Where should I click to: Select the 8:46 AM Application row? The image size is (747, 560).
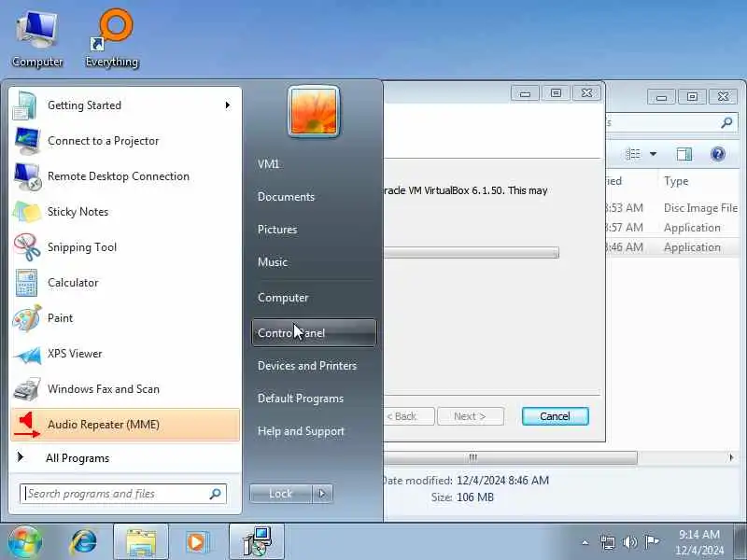[x=672, y=247]
